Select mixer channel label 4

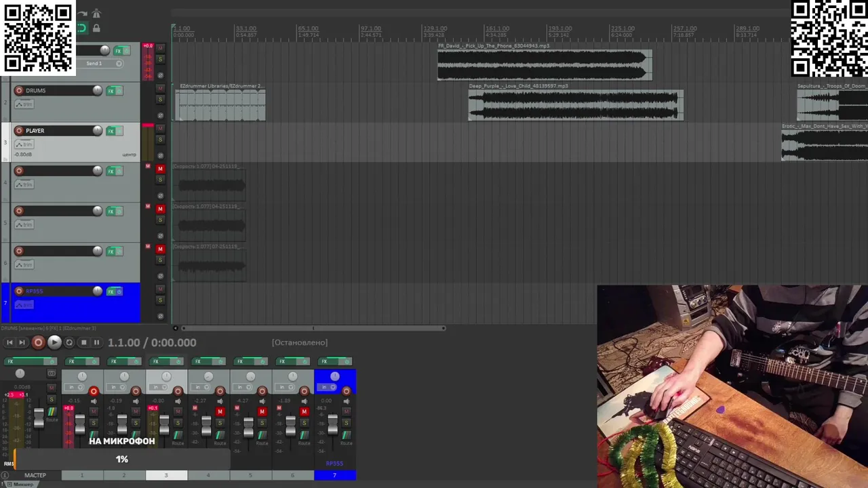[208, 475]
